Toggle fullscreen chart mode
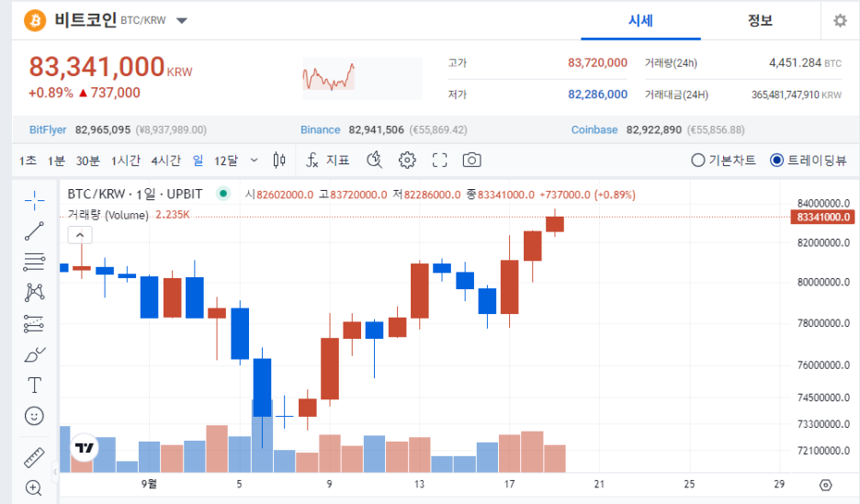 (439, 160)
